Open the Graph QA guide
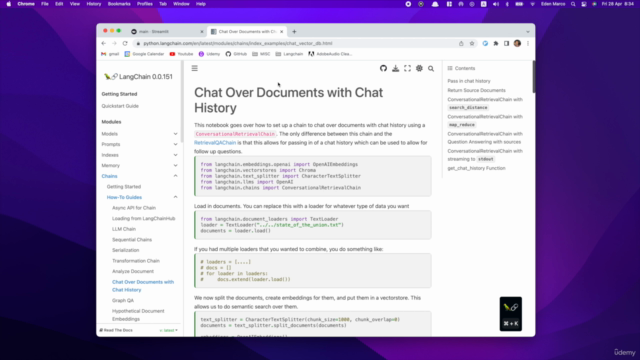 (x=123, y=300)
